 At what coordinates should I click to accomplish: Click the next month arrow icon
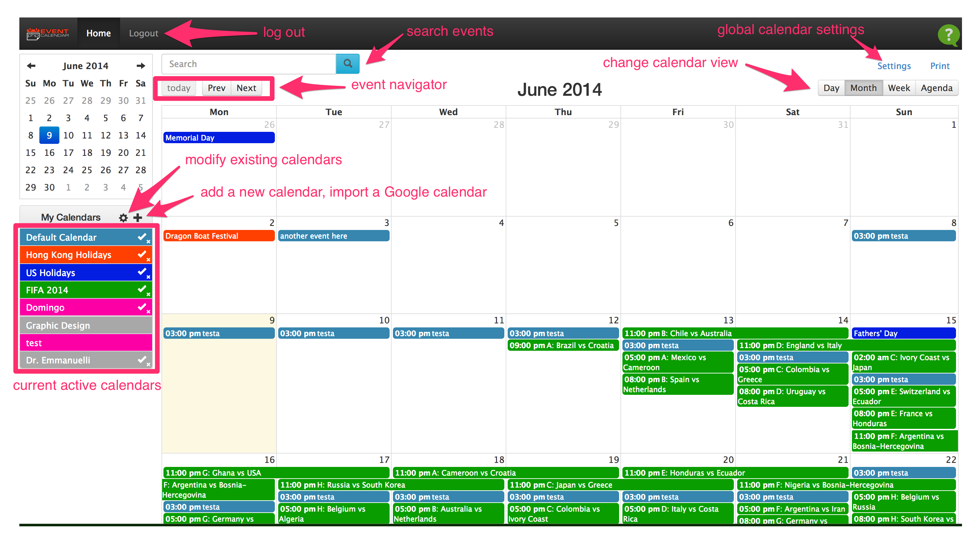(x=139, y=65)
